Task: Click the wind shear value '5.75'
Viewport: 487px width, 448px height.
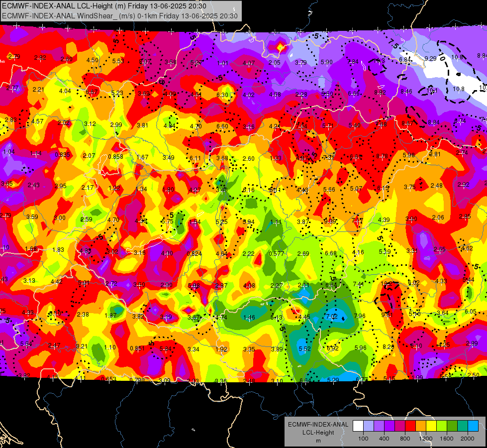Action: (x=167, y=222)
